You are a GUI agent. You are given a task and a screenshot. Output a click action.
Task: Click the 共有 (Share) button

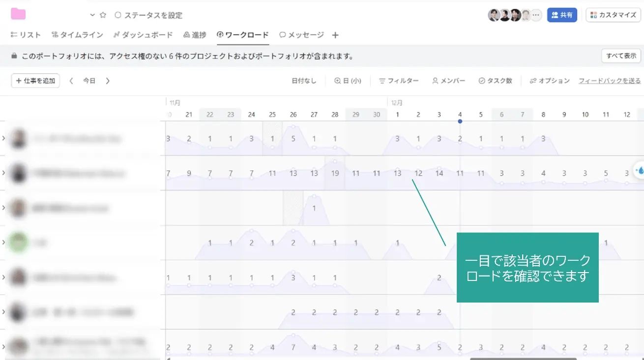point(562,15)
